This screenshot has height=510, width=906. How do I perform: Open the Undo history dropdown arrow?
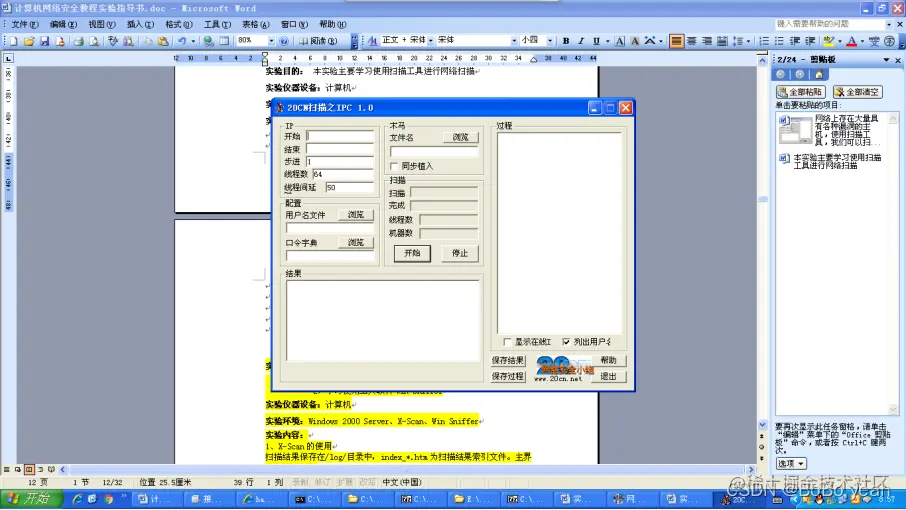coord(193,41)
